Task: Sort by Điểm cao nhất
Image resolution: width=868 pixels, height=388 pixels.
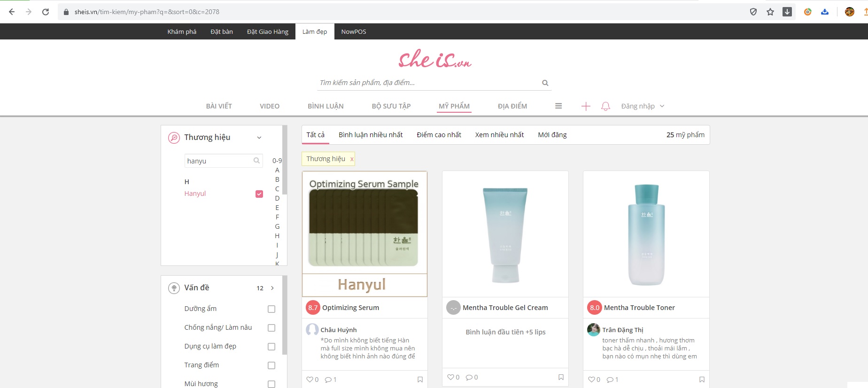Action: pos(439,135)
